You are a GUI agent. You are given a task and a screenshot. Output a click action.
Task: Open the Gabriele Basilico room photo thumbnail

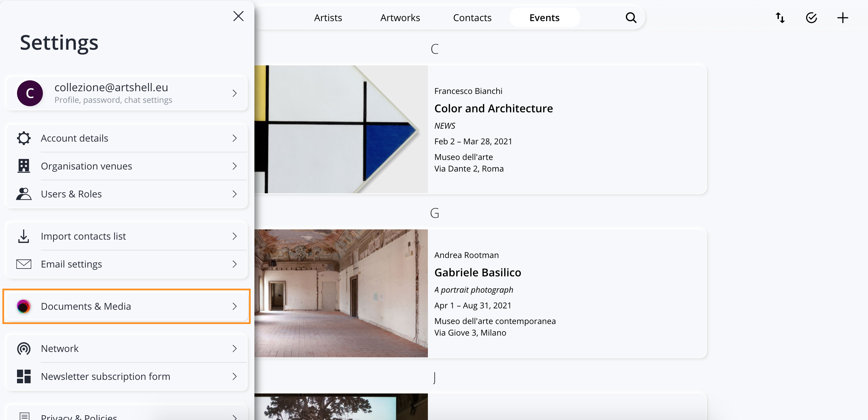[341, 293]
